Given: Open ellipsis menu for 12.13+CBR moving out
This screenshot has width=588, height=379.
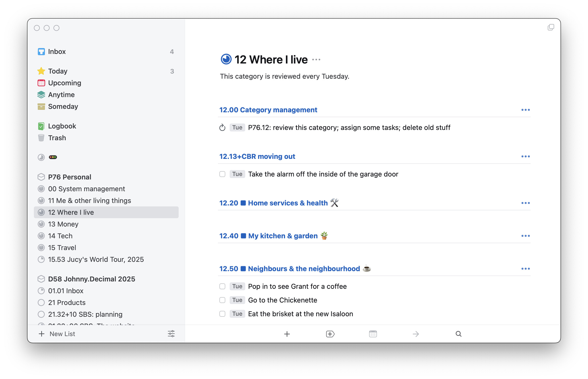Looking at the screenshot, I should pyautogui.click(x=525, y=156).
